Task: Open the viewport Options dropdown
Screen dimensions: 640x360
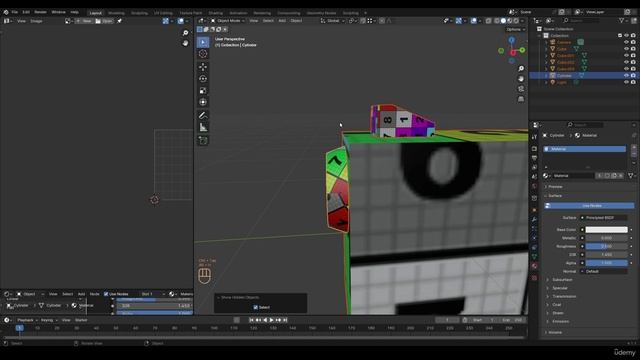Action: click(x=516, y=29)
